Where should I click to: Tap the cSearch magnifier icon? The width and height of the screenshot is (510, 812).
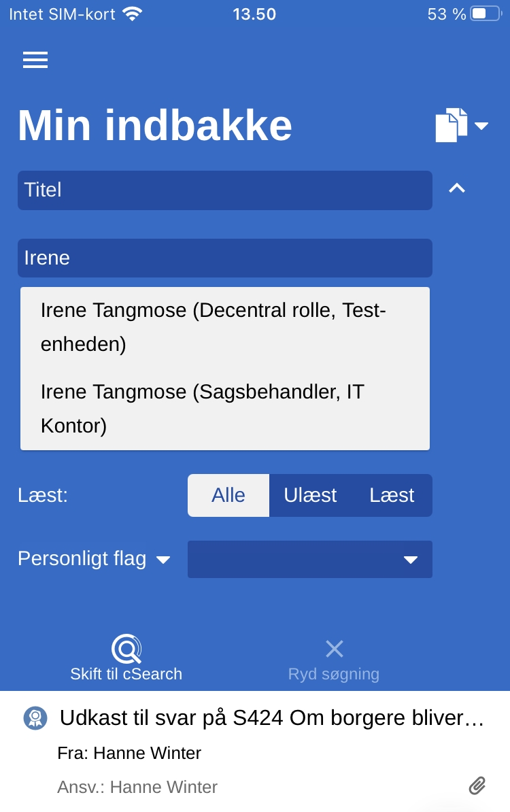point(126,649)
